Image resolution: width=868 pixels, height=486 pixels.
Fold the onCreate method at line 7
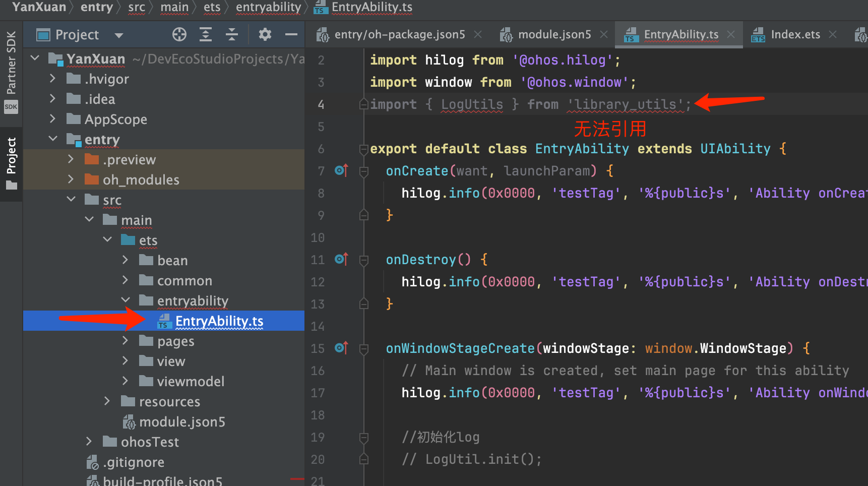[x=363, y=171]
